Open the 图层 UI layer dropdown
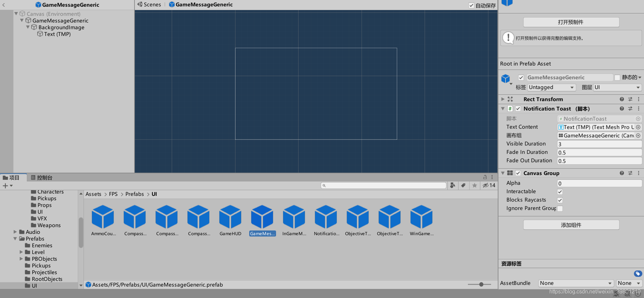This screenshot has height=298, width=644. pos(618,87)
